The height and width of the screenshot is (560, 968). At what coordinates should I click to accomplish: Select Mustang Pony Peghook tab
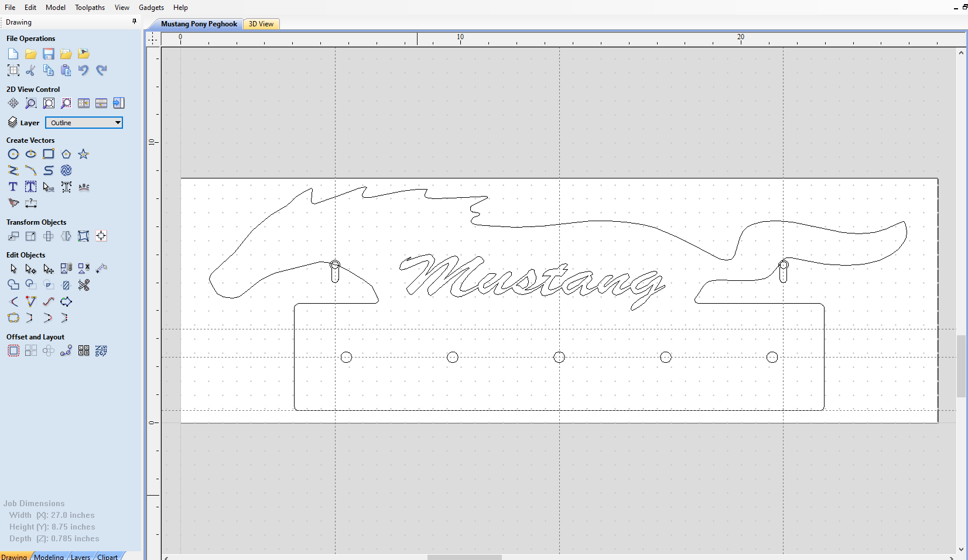199,24
